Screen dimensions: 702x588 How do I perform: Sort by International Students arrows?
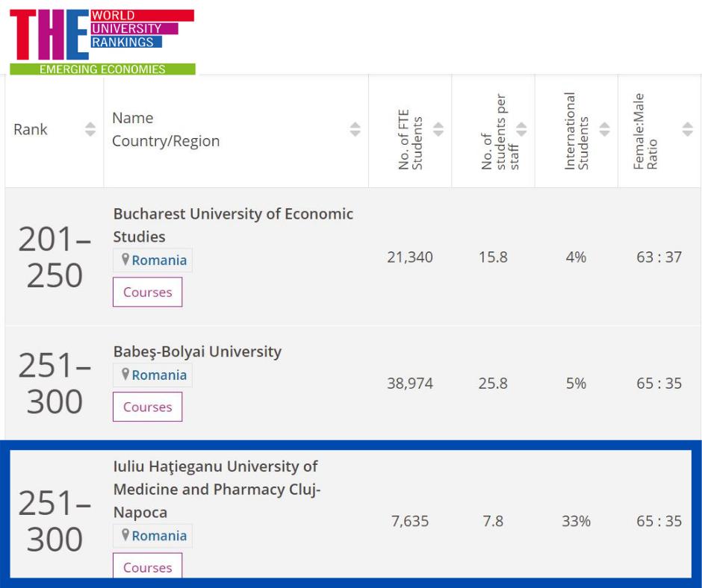(x=604, y=129)
